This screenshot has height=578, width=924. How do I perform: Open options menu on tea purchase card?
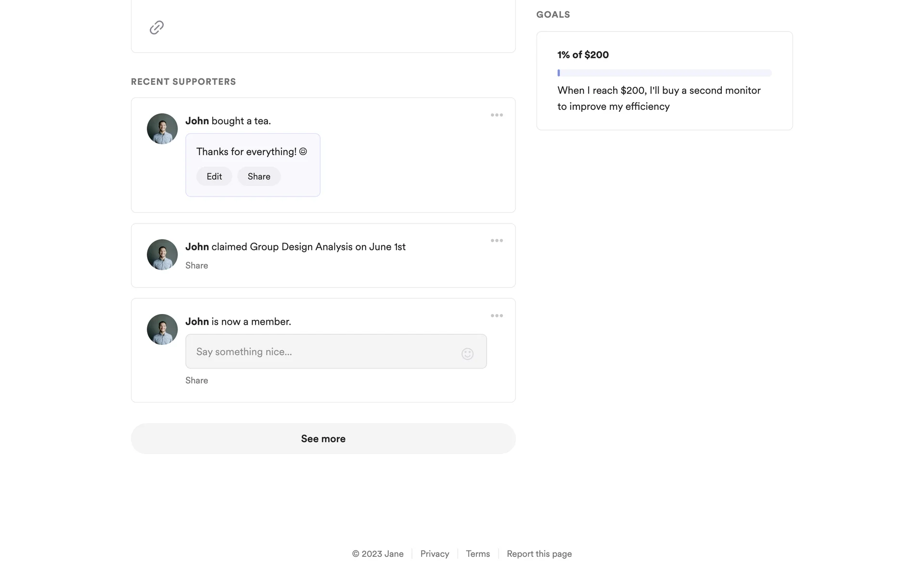coord(497,115)
